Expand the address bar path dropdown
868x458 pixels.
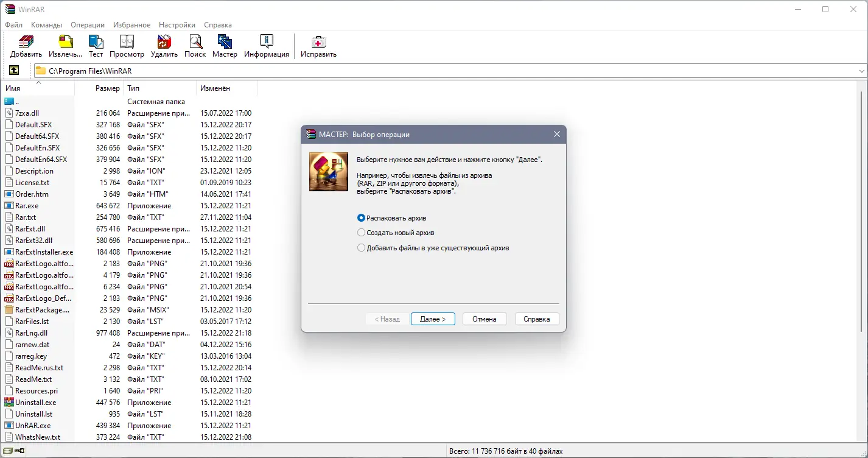click(862, 71)
